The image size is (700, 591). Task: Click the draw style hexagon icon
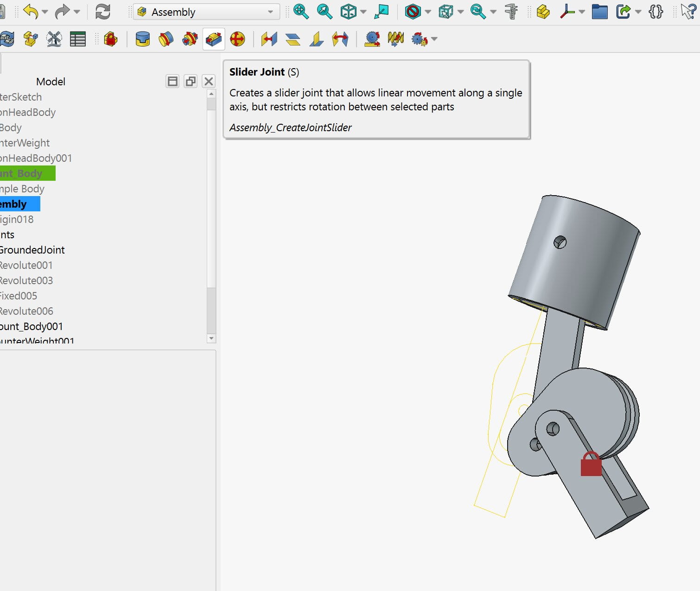[413, 12]
